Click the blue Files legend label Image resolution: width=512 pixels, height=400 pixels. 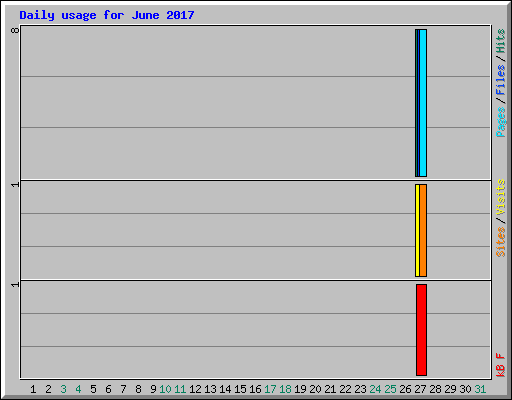click(x=500, y=80)
